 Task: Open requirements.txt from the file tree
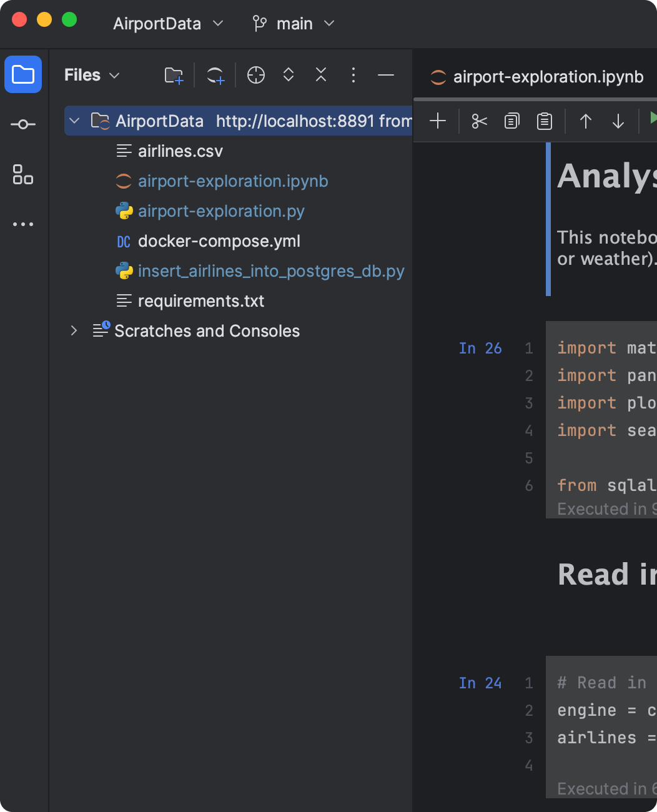tap(200, 301)
